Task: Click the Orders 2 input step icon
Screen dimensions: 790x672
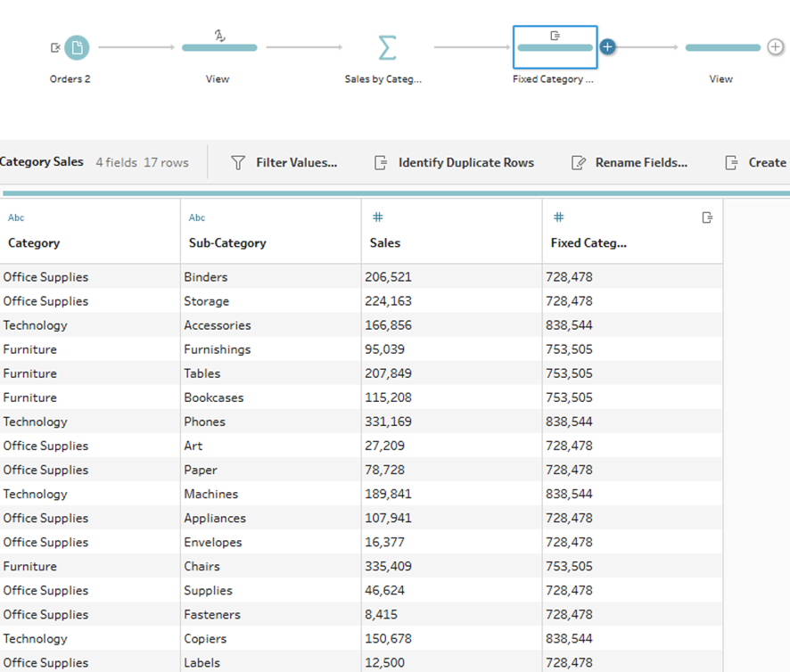Action: [x=77, y=47]
